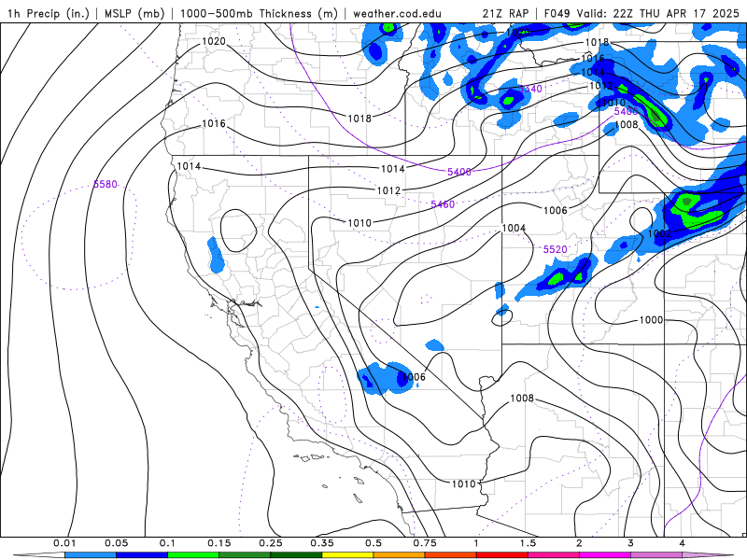Click the closed isobar circle in northern California
747x560 pixels.
(238, 231)
